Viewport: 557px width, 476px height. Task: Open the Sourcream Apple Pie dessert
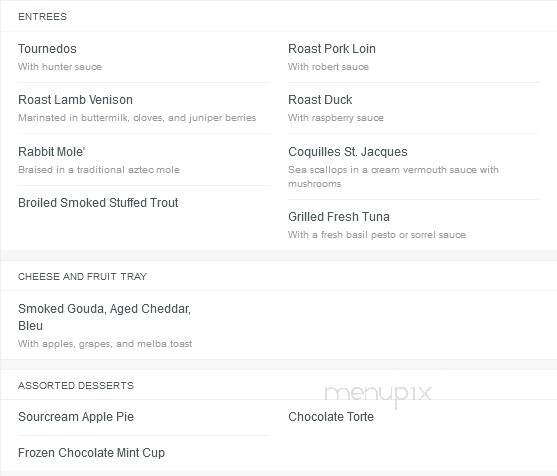(x=76, y=417)
